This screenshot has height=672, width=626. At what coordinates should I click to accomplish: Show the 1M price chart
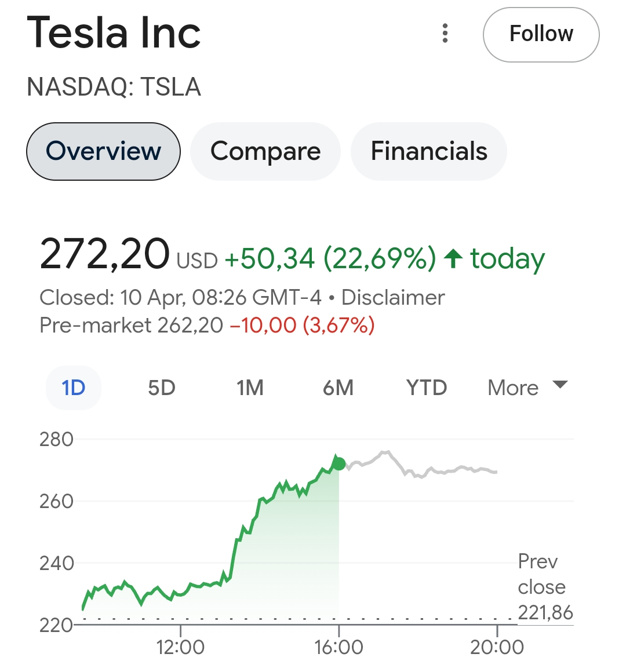pos(250,388)
